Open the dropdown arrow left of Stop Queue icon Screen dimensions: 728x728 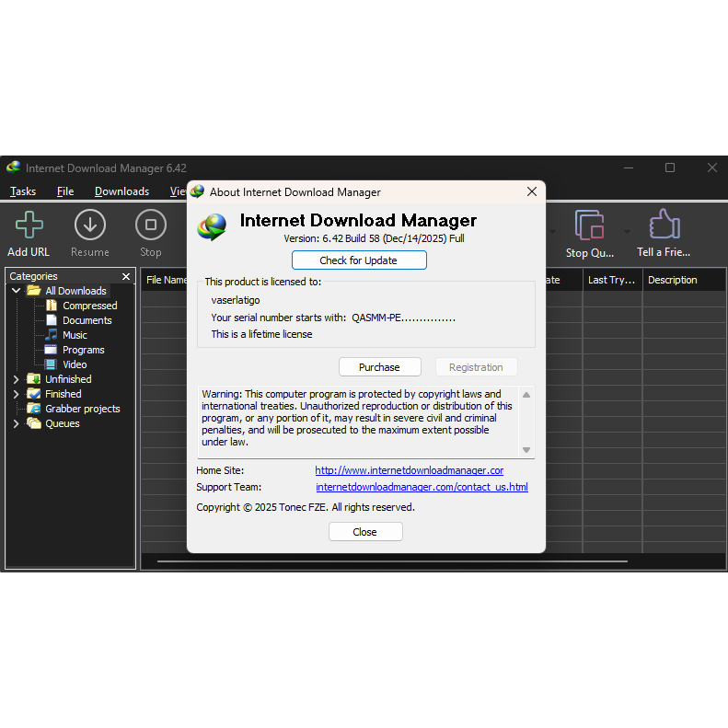click(552, 232)
